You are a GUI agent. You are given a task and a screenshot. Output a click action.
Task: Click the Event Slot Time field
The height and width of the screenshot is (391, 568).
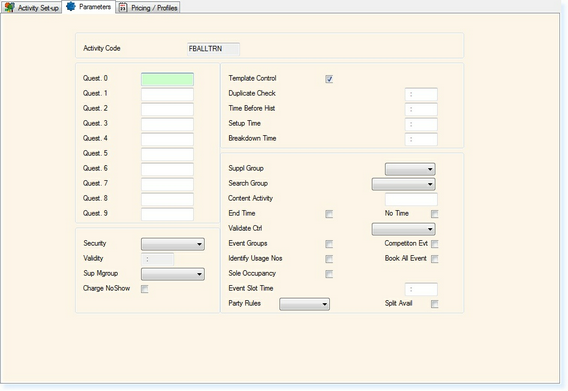tap(421, 289)
